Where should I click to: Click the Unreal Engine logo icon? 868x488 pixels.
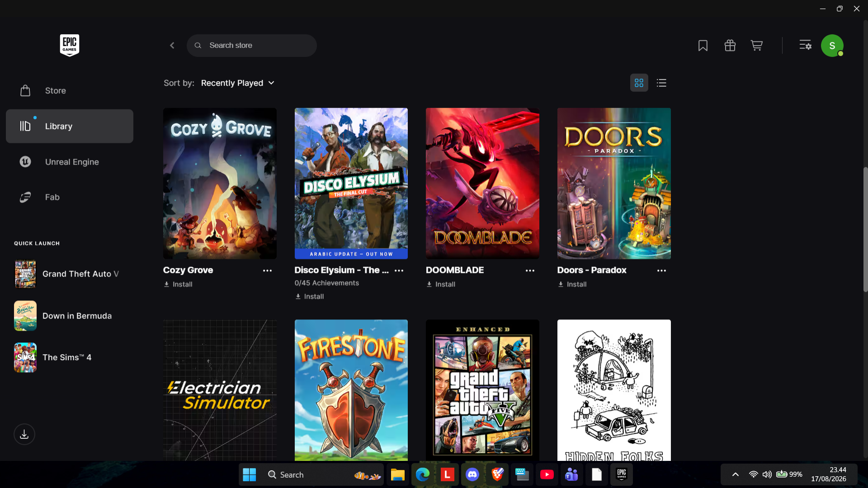click(25, 162)
